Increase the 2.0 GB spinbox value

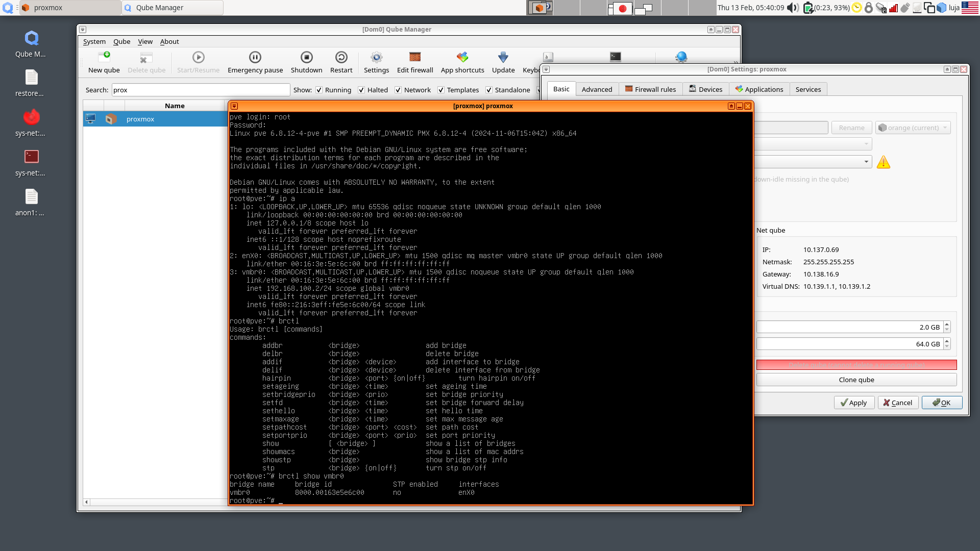tap(947, 324)
